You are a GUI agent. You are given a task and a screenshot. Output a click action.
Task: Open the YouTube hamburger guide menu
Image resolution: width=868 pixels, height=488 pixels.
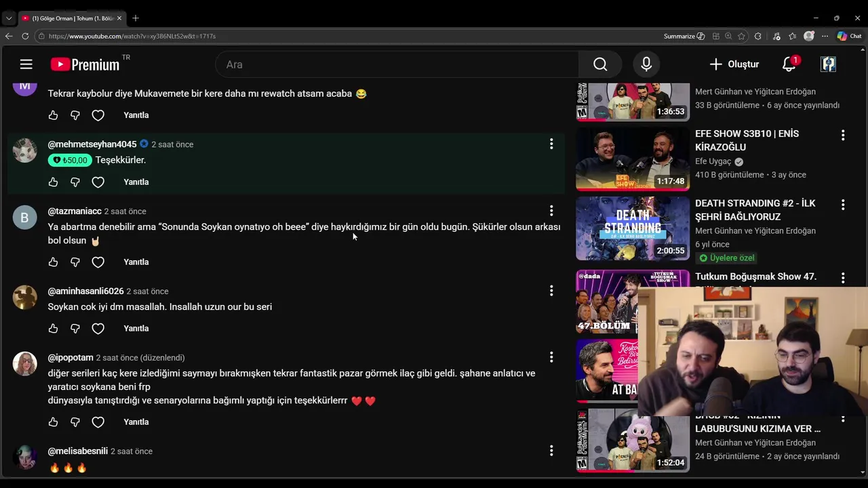click(x=26, y=64)
